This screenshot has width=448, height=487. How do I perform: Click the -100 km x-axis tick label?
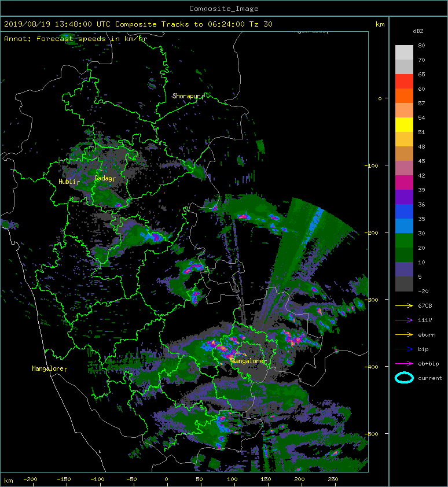[x=97, y=479]
